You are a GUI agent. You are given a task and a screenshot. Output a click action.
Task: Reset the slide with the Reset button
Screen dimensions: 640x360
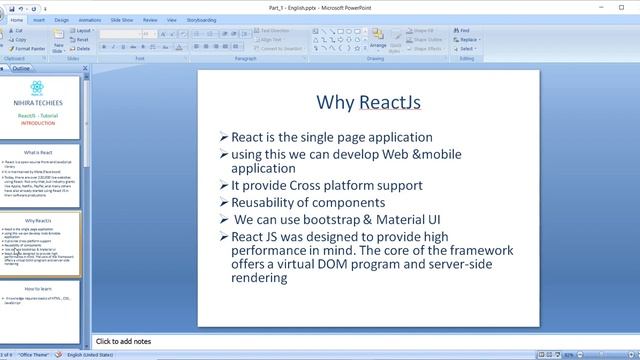pyautogui.click(x=79, y=40)
